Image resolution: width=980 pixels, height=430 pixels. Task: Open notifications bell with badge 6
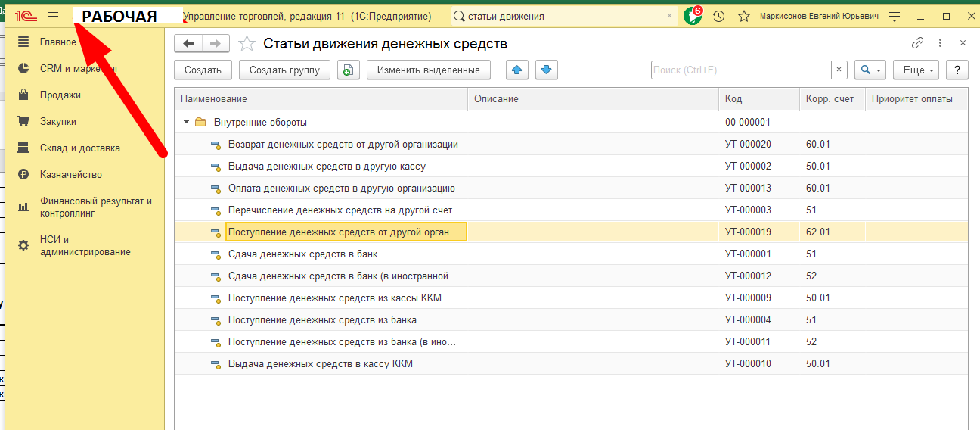pyautogui.click(x=692, y=16)
